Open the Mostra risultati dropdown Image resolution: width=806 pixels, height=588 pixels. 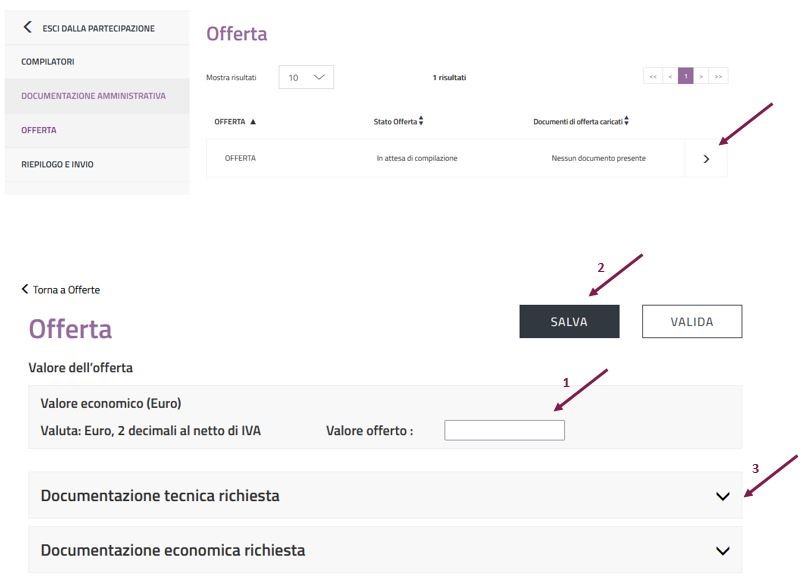coord(305,77)
